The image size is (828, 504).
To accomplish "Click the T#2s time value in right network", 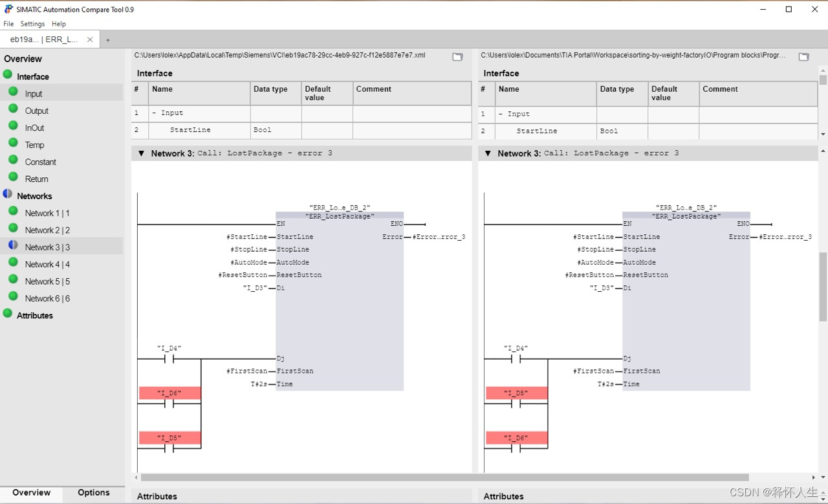I will tap(605, 384).
